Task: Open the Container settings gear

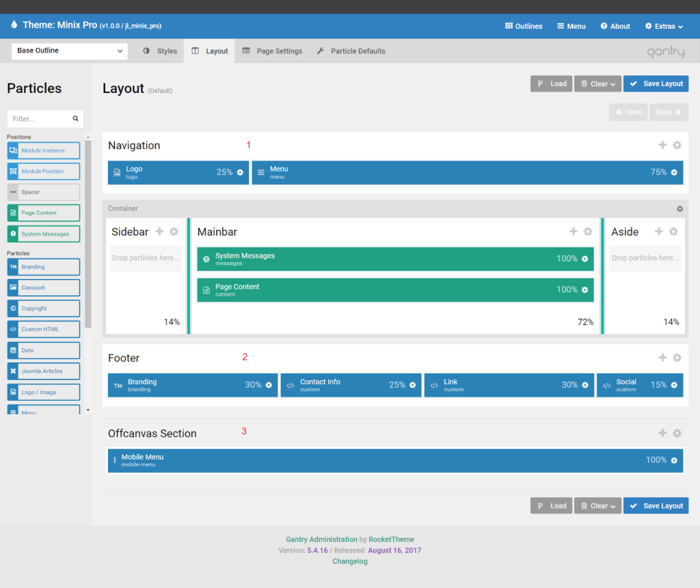Action: coord(679,209)
